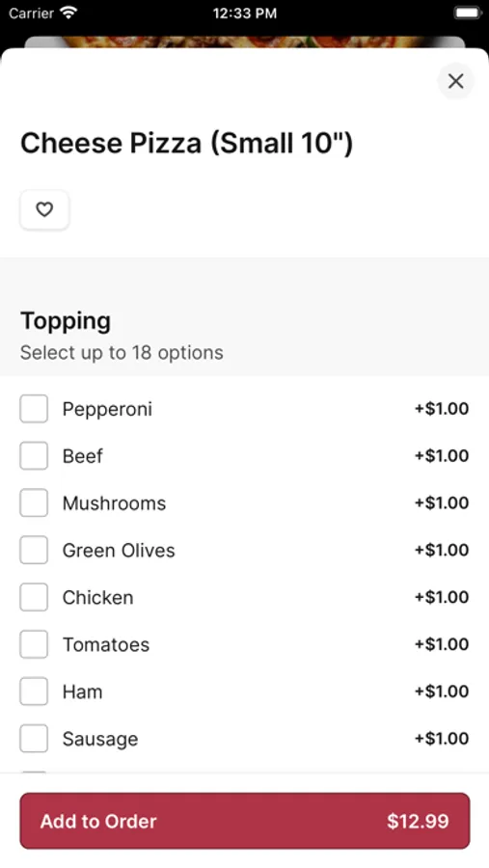Check the Tomatoes topping box
Image resolution: width=489 pixels, height=868 pixels.
(x=34, y=644)
